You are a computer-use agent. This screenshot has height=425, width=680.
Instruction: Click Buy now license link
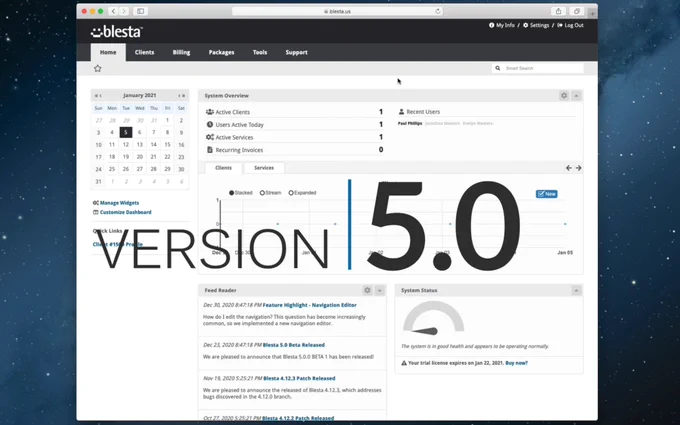pyautogui.click(x=517, y=363)
